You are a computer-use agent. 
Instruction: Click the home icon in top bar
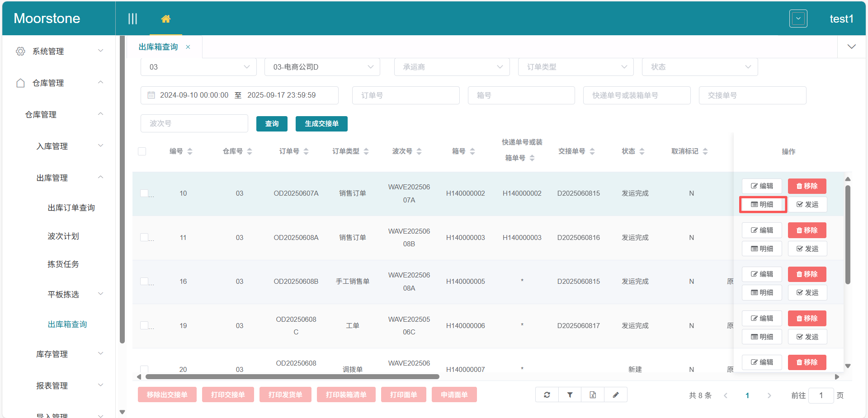pyautogui.click(x=166, y=18)
